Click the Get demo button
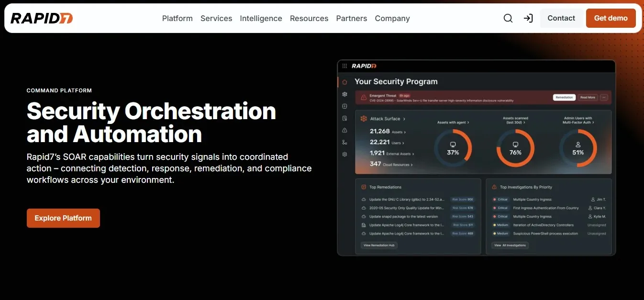This screenshot has height=300, width=644. point(611,18)
